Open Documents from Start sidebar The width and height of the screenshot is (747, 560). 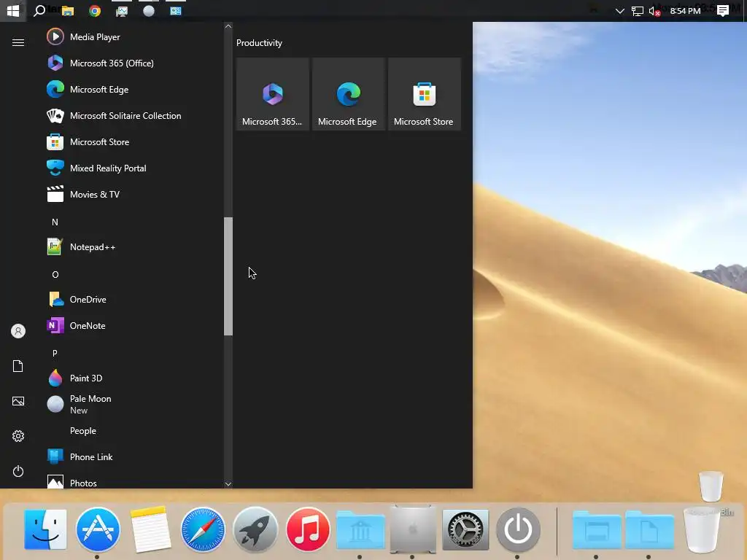tap(18, 366)
